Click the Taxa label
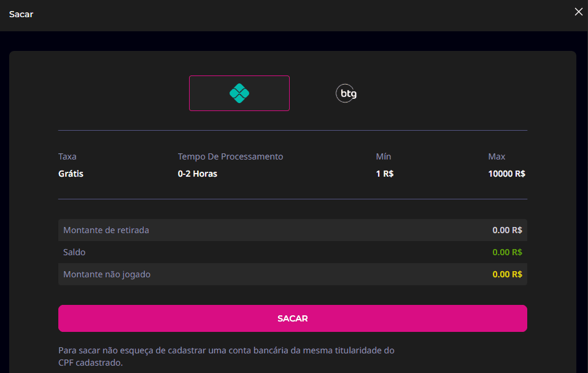The image size is (588, 373). pos(68,156)
